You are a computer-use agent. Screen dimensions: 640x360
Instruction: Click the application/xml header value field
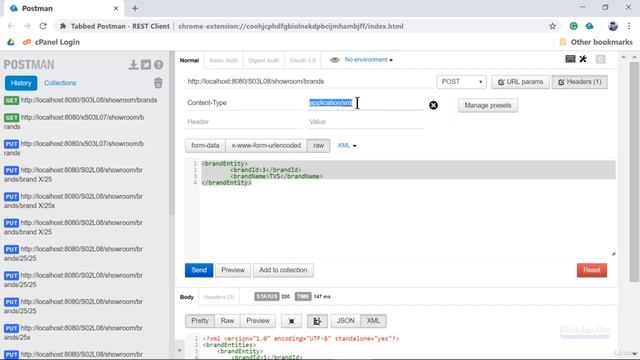pyautogui.click(x=366, y=103)
